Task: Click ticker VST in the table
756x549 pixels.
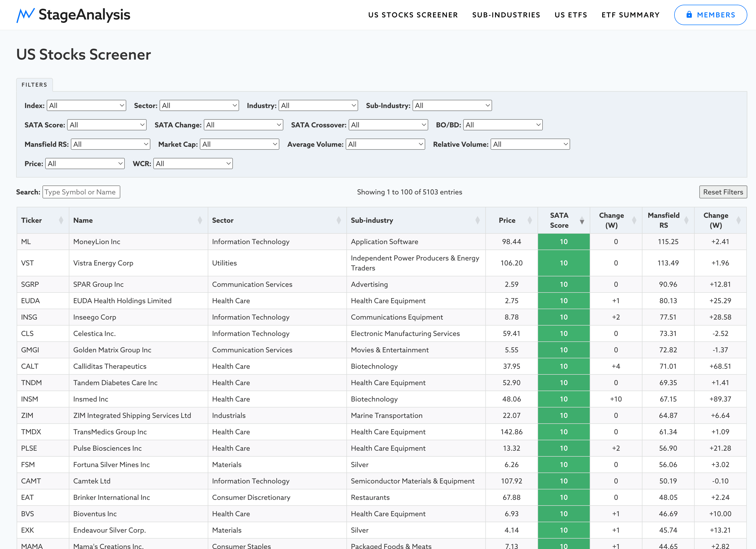Action: (x=27, y=263)
